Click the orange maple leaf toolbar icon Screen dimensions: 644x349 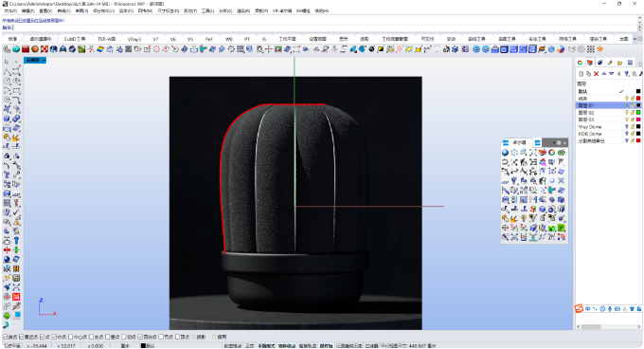[x=600, y=49]
